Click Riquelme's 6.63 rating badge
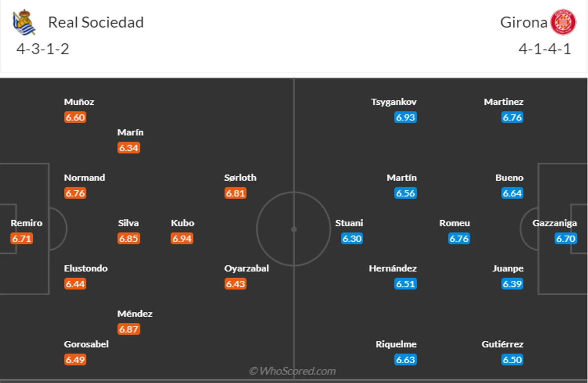The width and height of the screenshot is (588, 383). click(x=405, y=360)
